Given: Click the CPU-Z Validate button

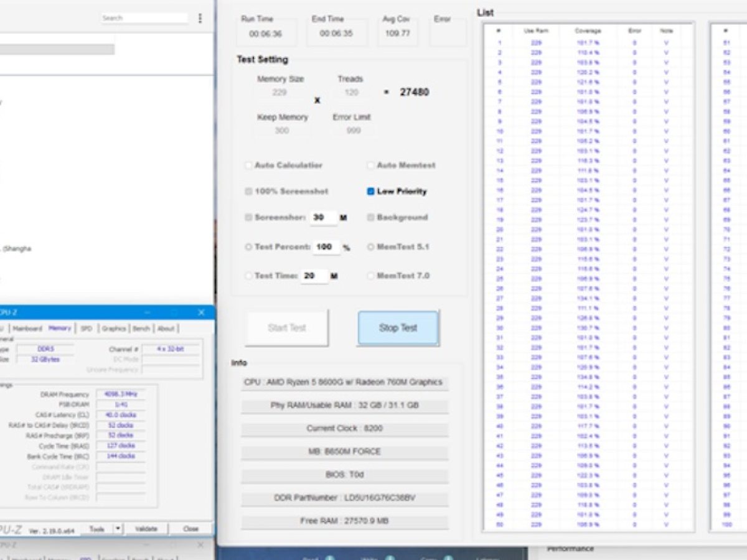Looking at the screenshot, I should point(146,529).
